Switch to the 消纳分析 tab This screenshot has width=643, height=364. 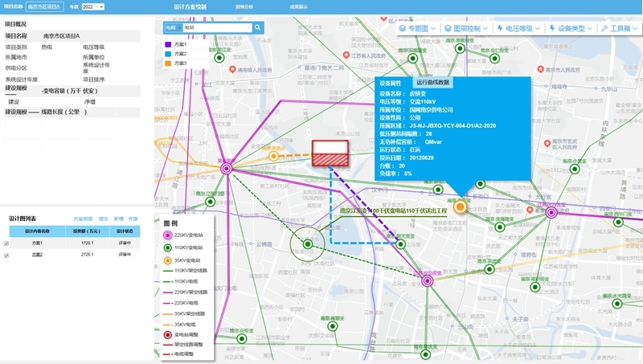[244, 6]
